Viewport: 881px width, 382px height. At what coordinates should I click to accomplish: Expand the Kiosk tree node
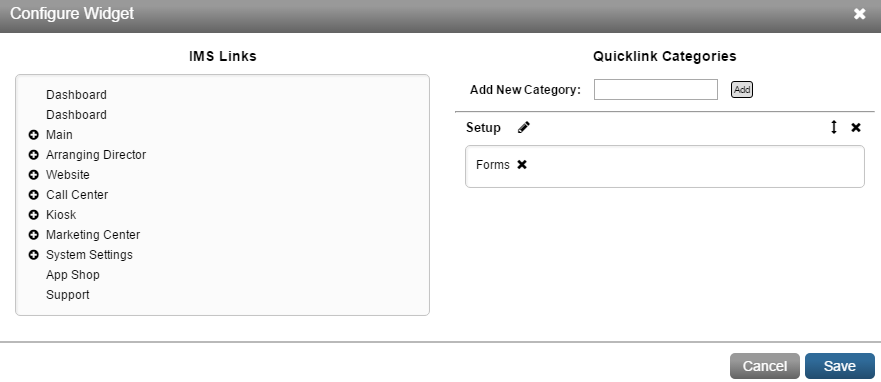coord(34,215)
